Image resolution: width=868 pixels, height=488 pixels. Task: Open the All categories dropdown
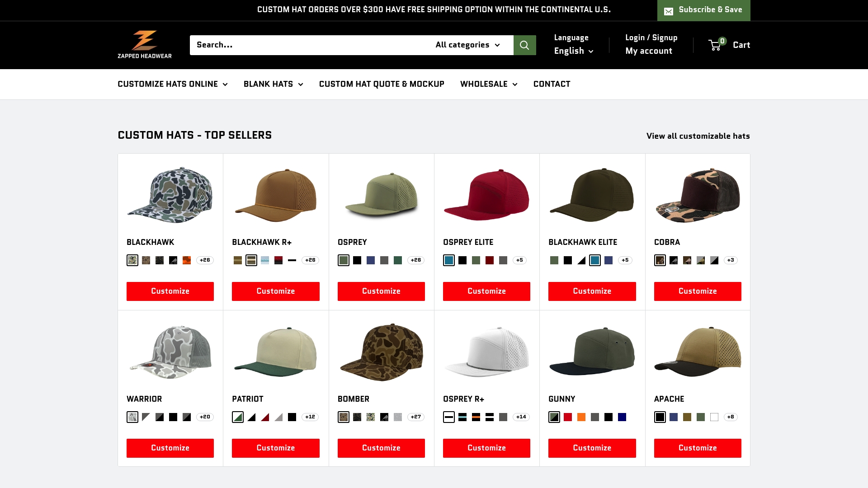[468, 45]
